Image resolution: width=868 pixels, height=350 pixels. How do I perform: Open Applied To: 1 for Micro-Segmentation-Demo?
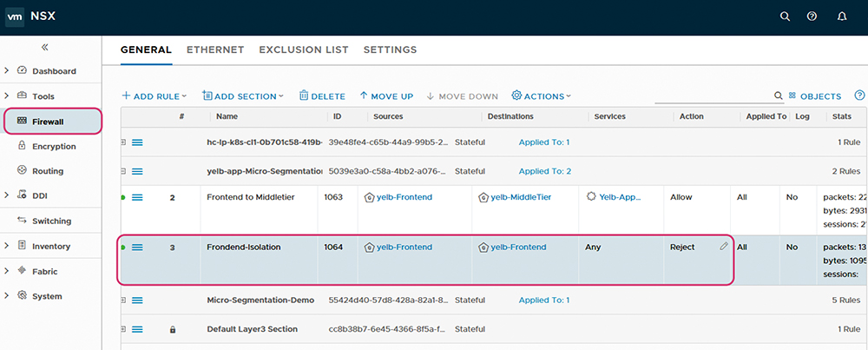(x=543, y=300)
